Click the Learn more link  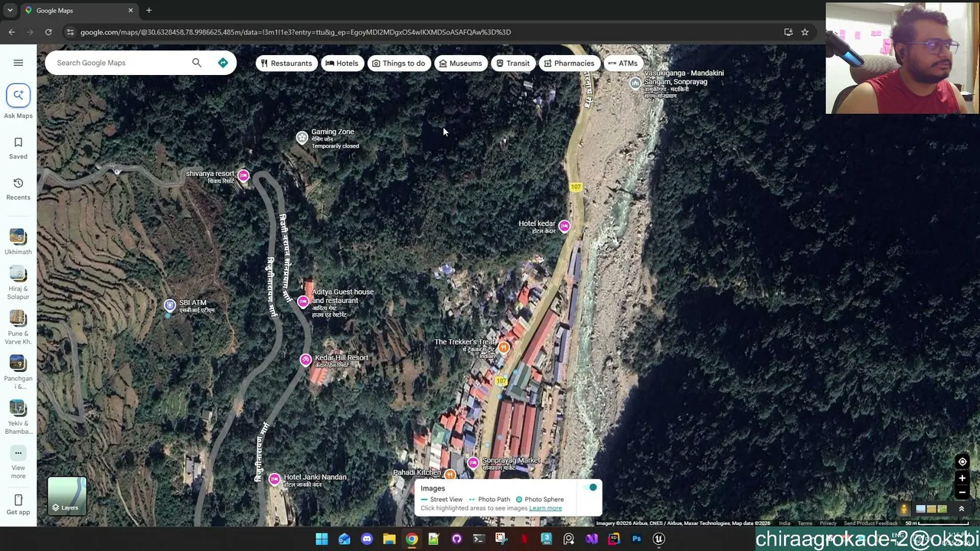[545, 508]
